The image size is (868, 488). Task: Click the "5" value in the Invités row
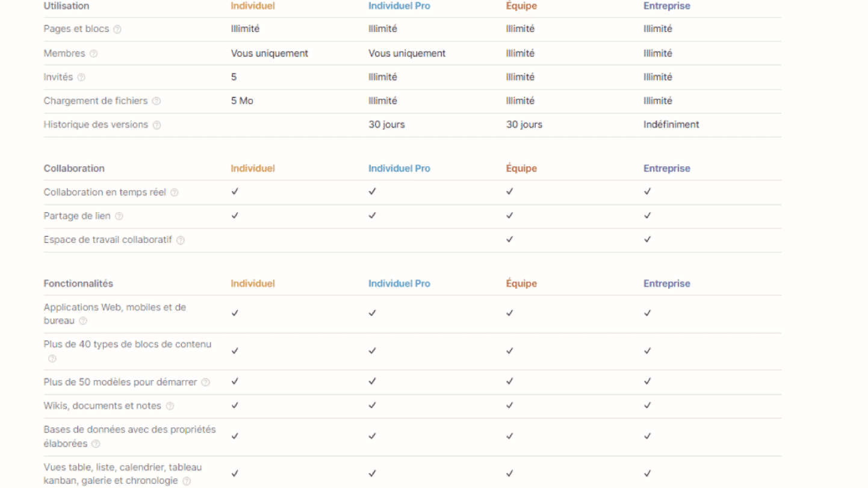tap(234, 77)
